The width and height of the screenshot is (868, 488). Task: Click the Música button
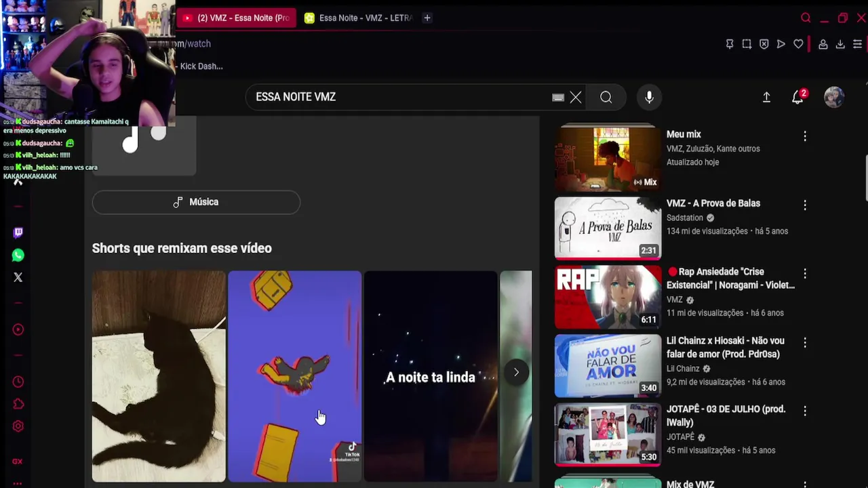pos(196,202)
